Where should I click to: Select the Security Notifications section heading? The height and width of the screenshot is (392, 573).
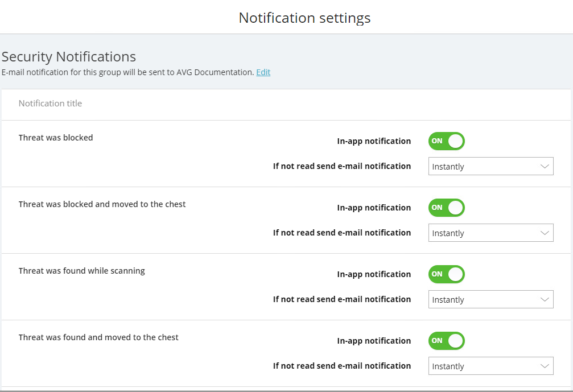click(x=69, y=57)
